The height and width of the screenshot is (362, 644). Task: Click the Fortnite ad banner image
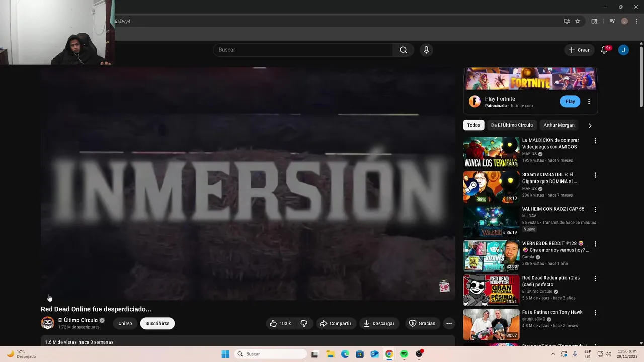point(530,79)
